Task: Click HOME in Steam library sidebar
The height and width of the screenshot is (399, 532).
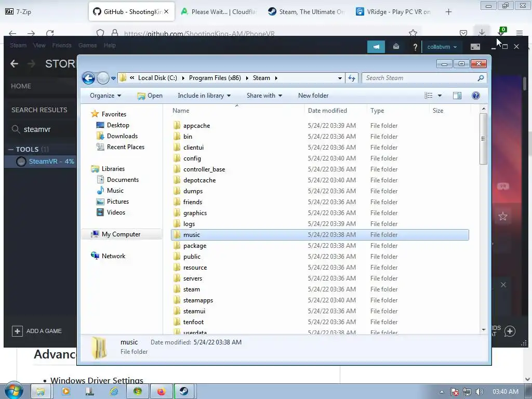Action: coord(21,86)
